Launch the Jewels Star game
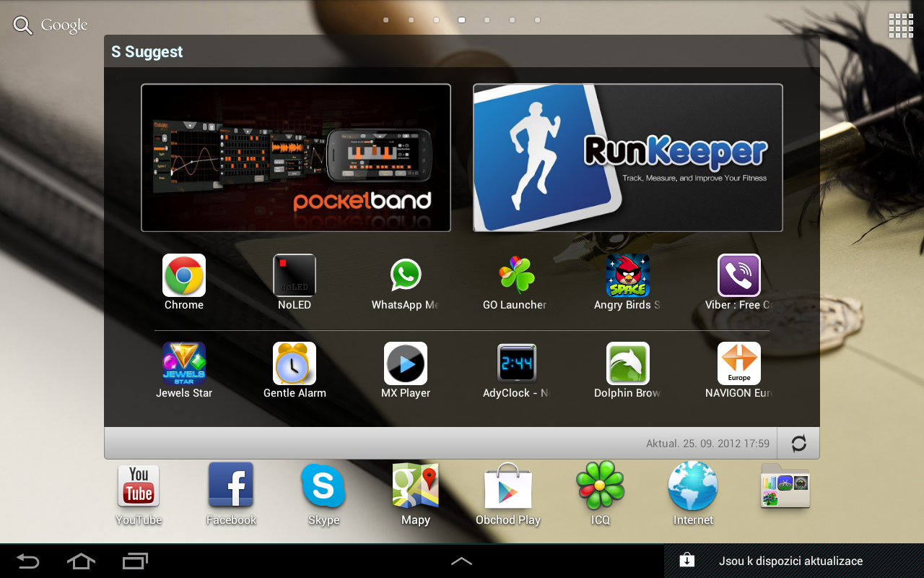Image resolution: width=924 pixels, height=578 pixels. tap(183, 363)
